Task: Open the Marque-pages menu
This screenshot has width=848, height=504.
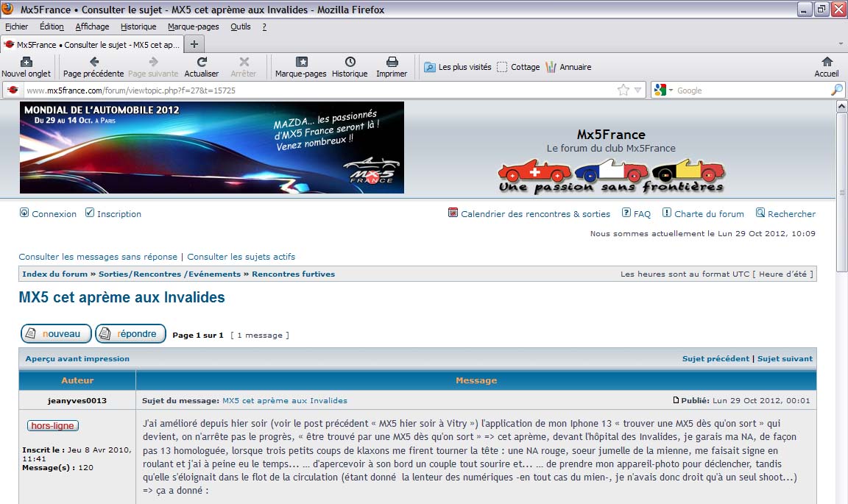Action: (x=193, y=26)
